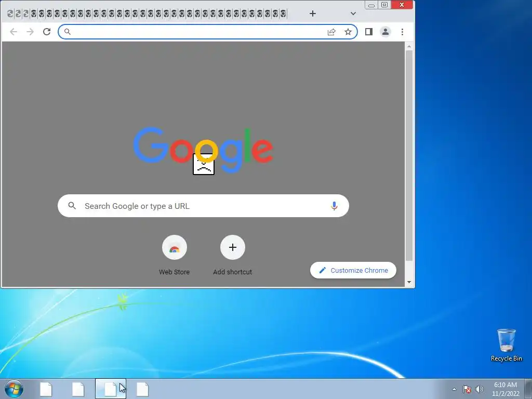
Task: Click the Show desktop strip in the taskbar
Action: pos(528,389)
